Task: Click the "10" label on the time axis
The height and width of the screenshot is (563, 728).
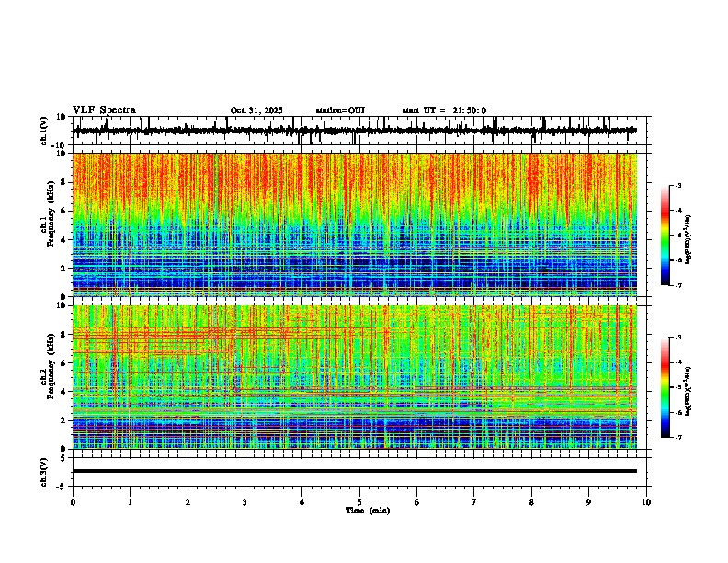Action: [646, 502]
